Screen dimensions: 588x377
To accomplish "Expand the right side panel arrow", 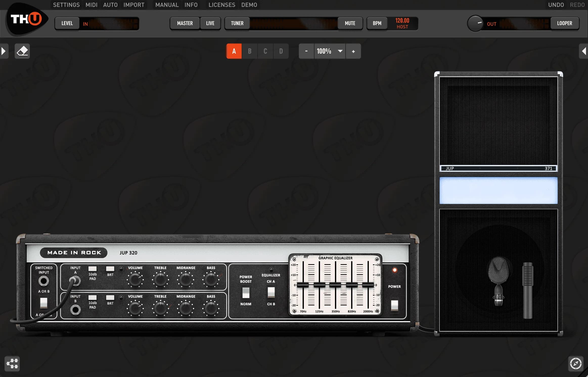I will point(584,51).
